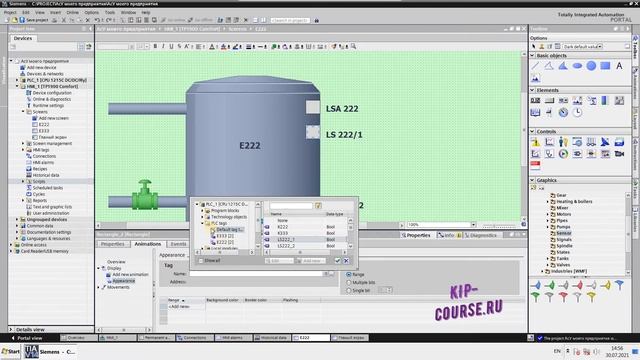
Task: Open the Options menu
Action: coord(91,12)
